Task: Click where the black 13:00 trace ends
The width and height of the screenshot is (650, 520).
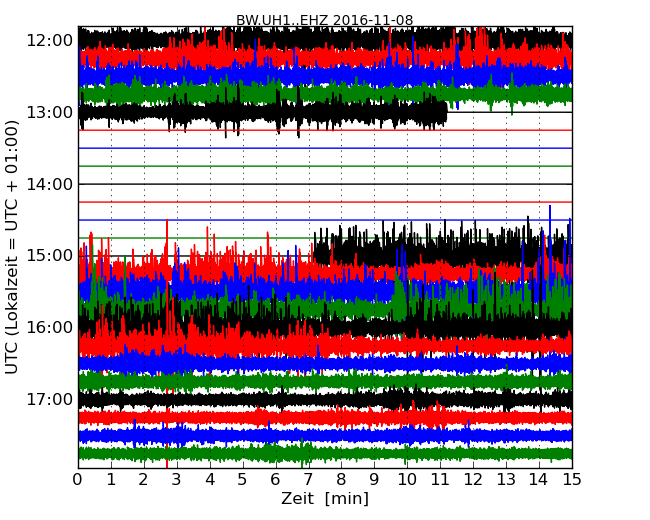Action: [446, 113]
